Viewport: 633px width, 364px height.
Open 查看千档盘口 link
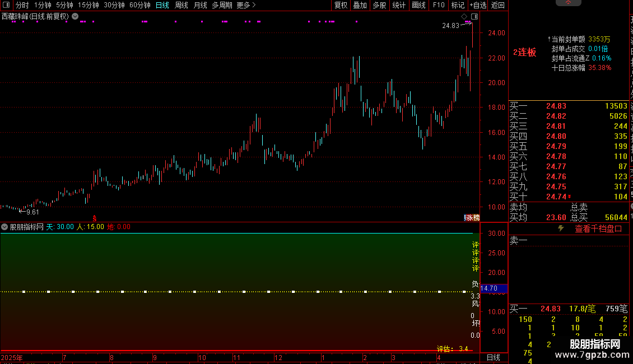pyautogui.click(x=598, y=229)
